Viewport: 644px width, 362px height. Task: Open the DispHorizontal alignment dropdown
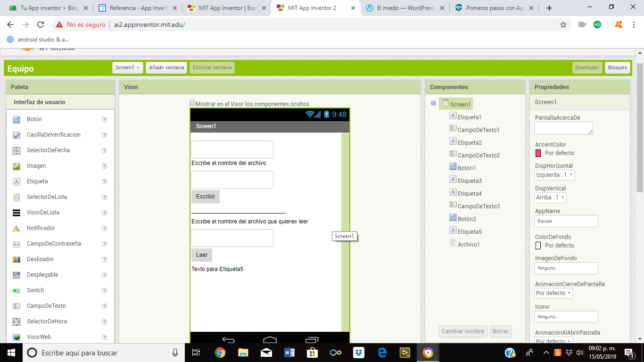coord(554,175)
